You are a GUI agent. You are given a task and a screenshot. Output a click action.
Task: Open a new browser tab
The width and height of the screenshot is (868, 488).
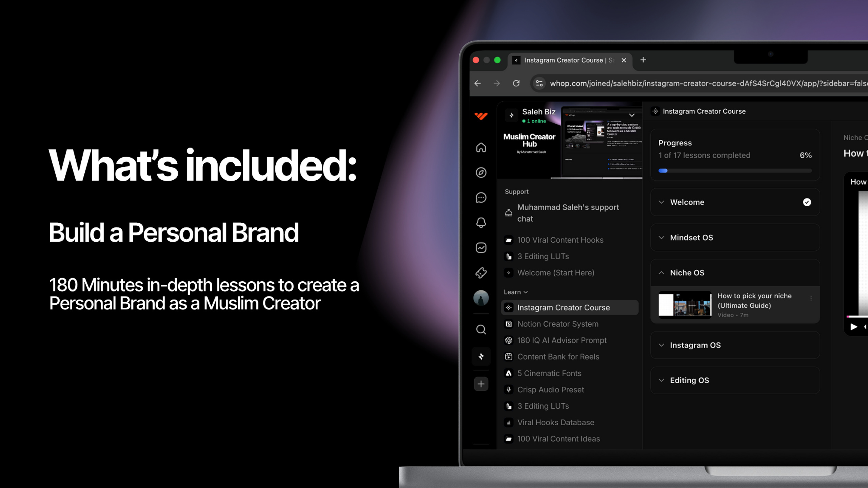[x=643, y=60]
